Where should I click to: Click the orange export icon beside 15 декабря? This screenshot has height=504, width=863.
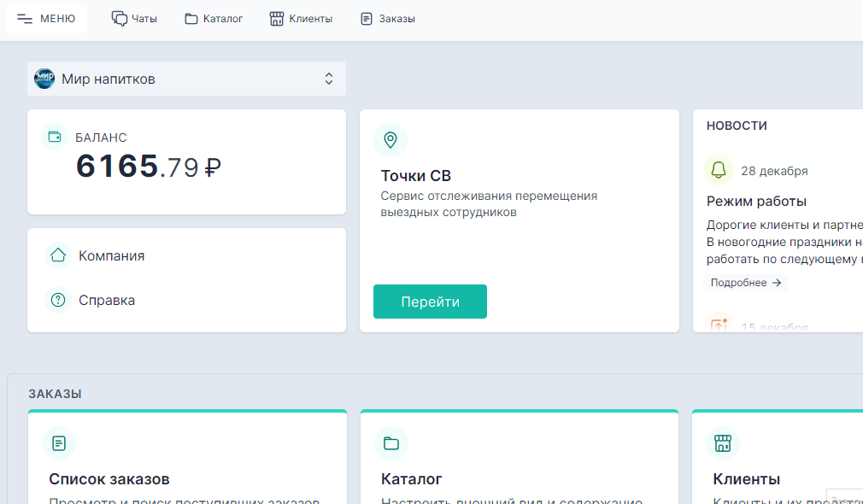click(x=719, y=325)
